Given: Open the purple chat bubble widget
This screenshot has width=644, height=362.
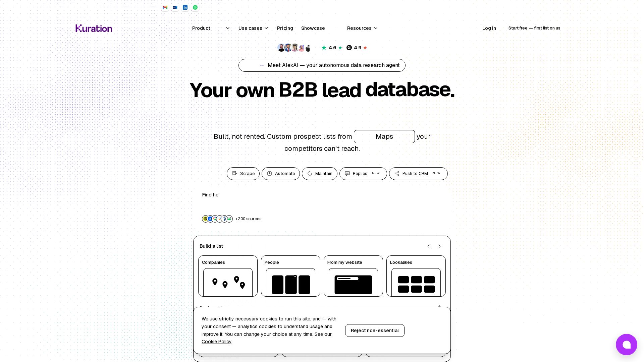Looking at the screenshot, I should coord(626,344).
